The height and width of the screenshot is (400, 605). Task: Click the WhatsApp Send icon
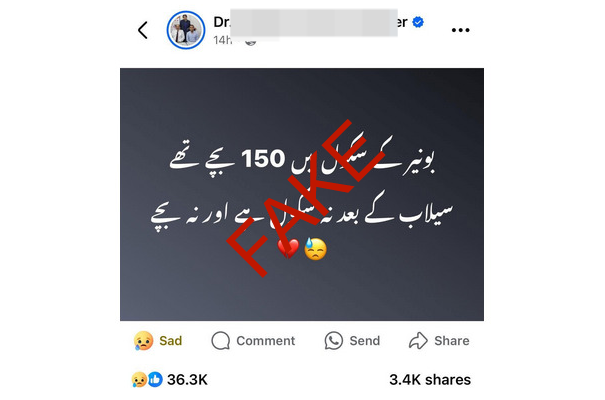coord(333,341)
